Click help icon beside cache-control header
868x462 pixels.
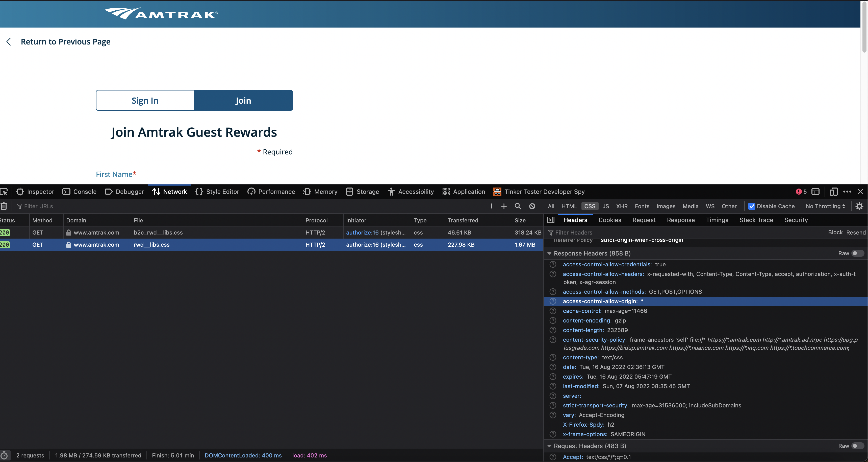(x=553, y=311)
